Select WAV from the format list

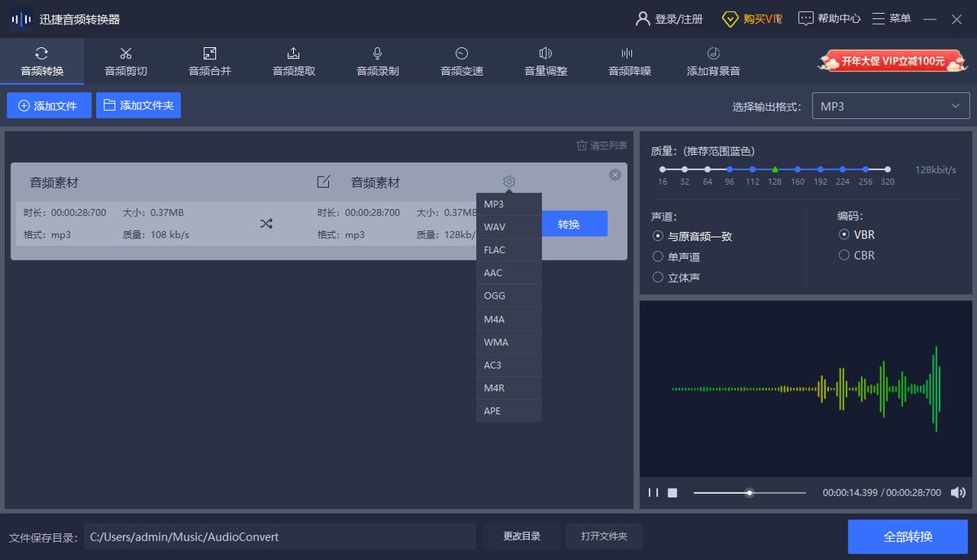click(x=508, y=227)
